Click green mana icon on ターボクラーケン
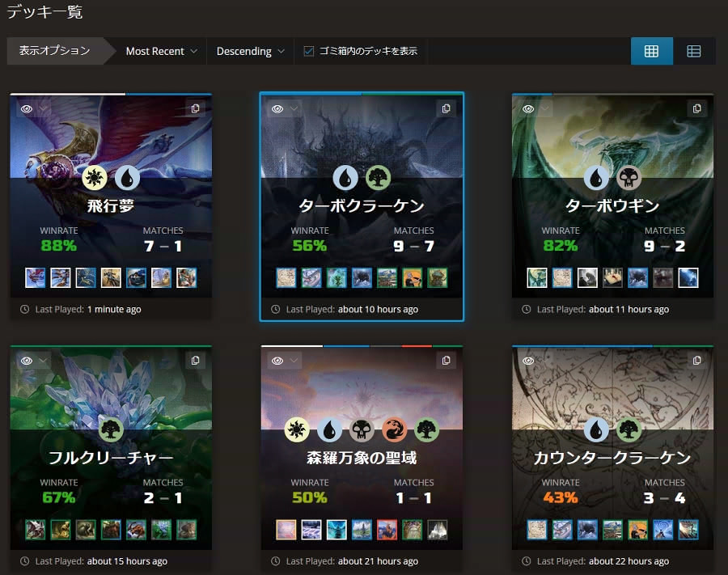 click(x=378, y=178)
